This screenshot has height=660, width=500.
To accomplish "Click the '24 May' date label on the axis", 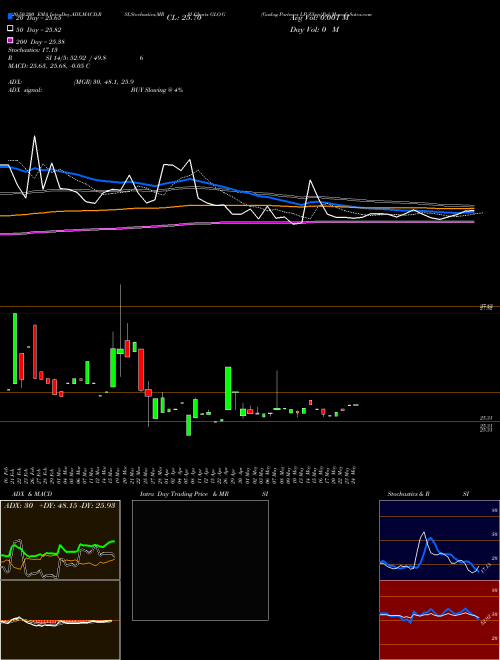I will (x=356, y=475).
